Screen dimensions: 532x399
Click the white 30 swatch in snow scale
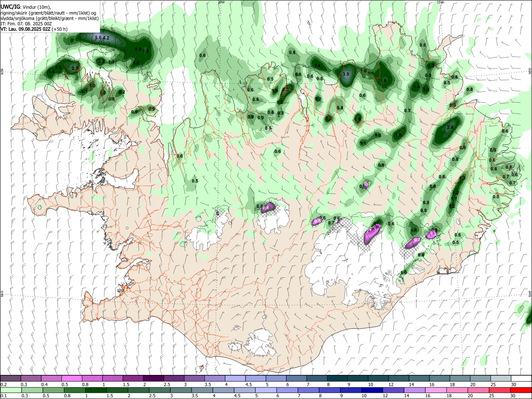[x=521, y=378]
